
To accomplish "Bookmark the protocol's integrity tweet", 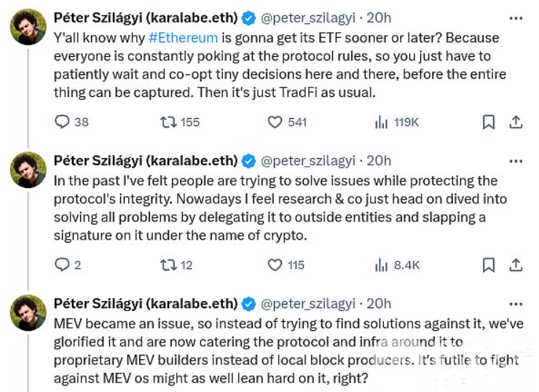I will [x=489, y=265].
